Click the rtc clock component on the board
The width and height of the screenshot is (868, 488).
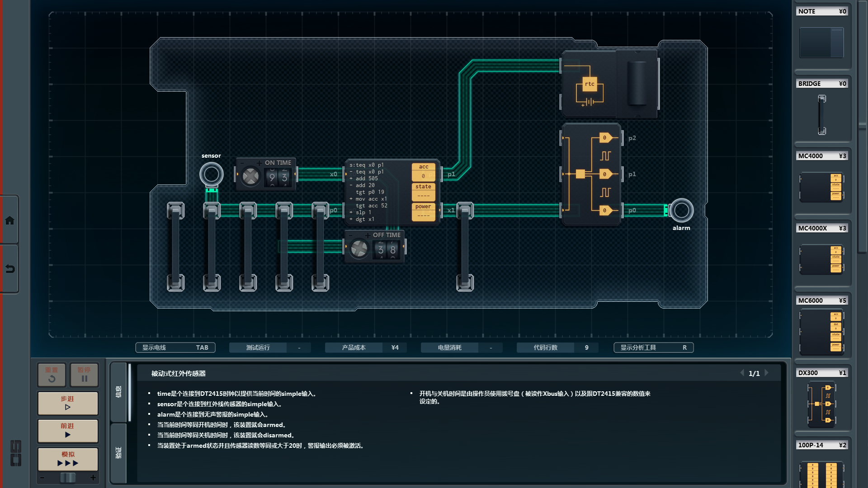589,84
